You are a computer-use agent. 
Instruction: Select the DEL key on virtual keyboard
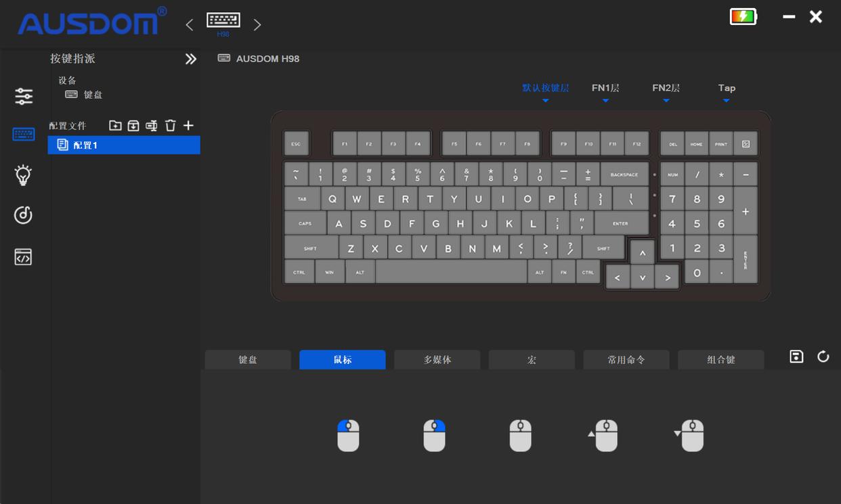(x=672, y=143)
